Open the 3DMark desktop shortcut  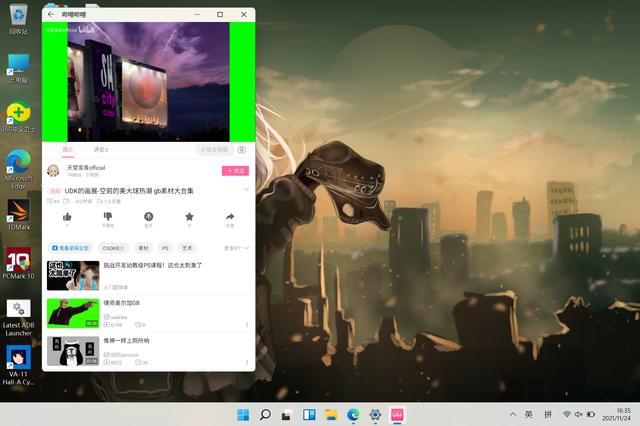point(18,215)
